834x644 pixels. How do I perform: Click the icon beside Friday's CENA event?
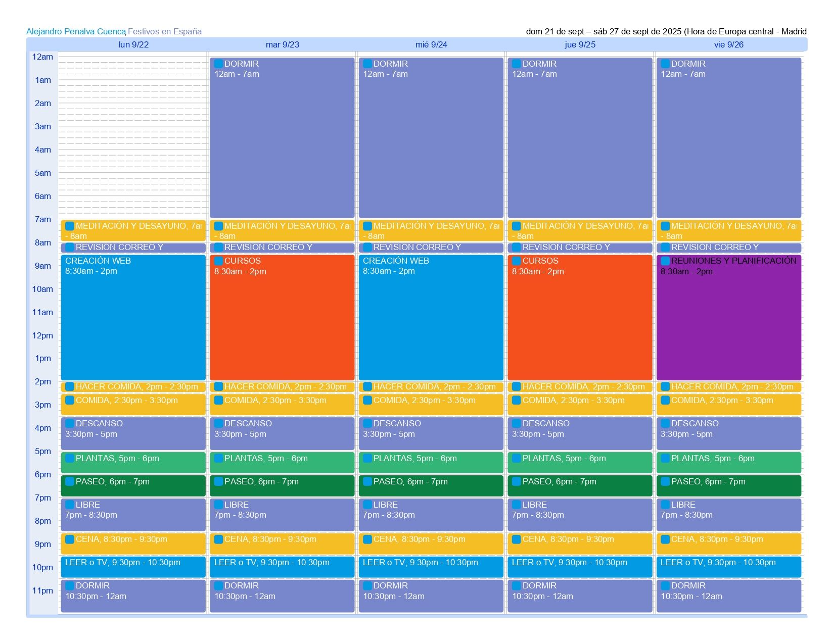665,539
